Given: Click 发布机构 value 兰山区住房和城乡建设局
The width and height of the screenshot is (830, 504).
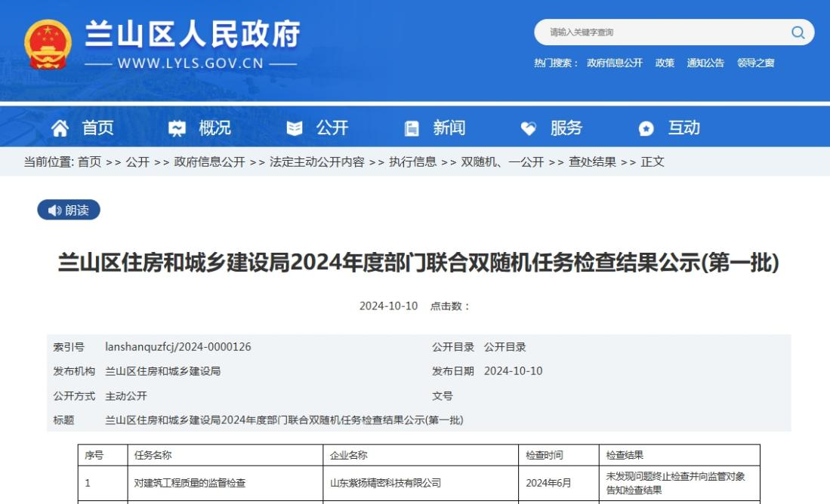Looking at the screenshot, I should click(x=162, y=371).
